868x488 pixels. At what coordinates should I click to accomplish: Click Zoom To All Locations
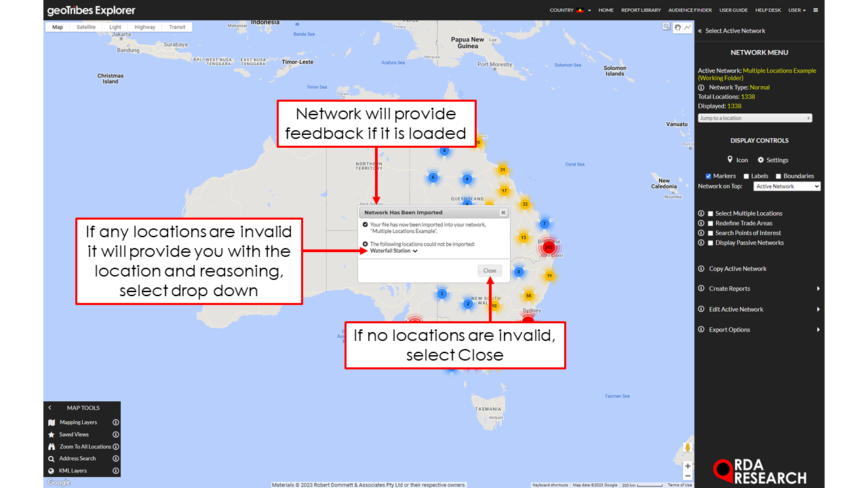85,447
